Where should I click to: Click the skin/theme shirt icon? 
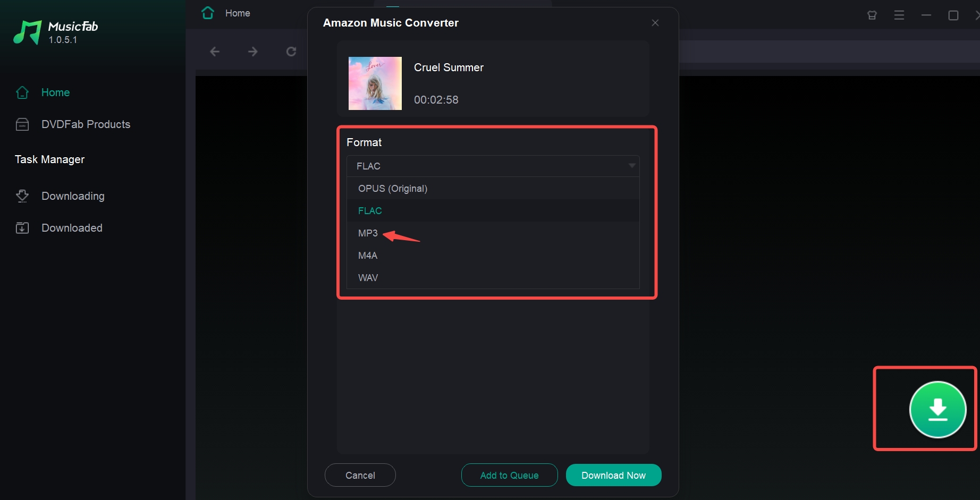(872, 15)
